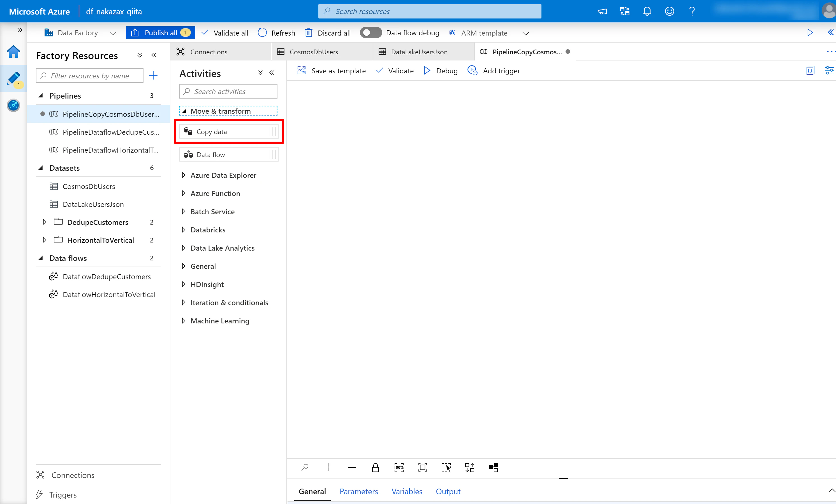Click the Discard all button
This screenshot has width=836, height=504.
click(328, 33)
